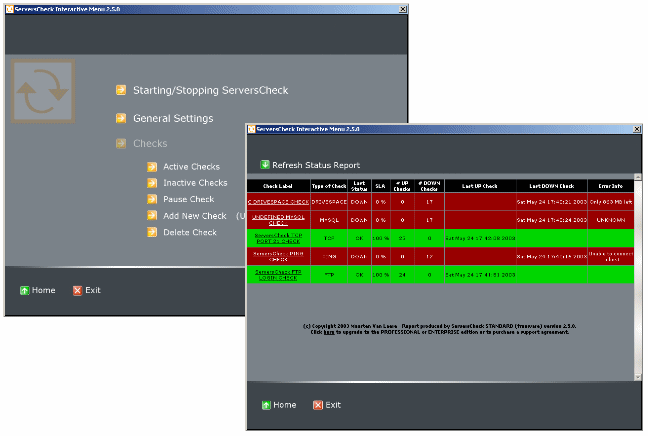Open the ServersCheck TCP PORT check link

(278, 238)
